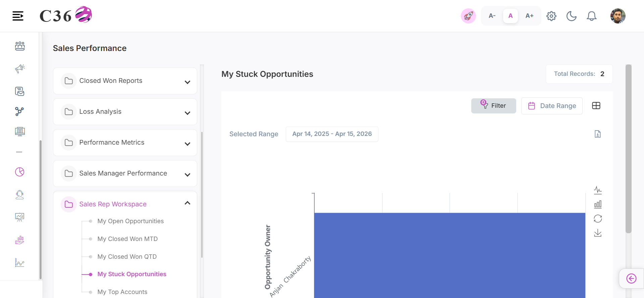This screenshot has width=644, height=298.
Task: Restore chart with refresh icon
Action: point(598,219)
